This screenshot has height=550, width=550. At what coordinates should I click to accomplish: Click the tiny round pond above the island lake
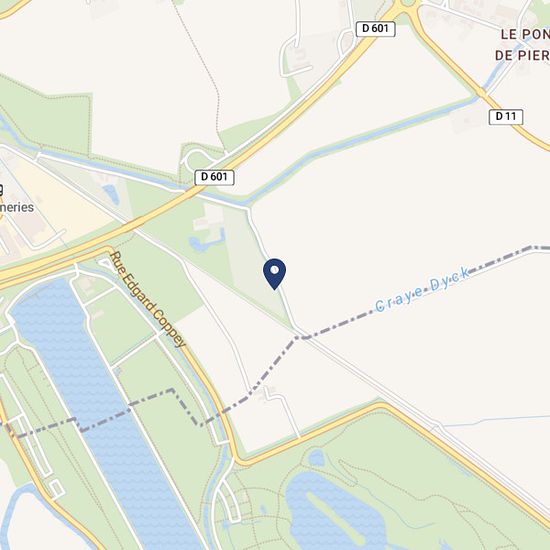click(x=317, y=458)
